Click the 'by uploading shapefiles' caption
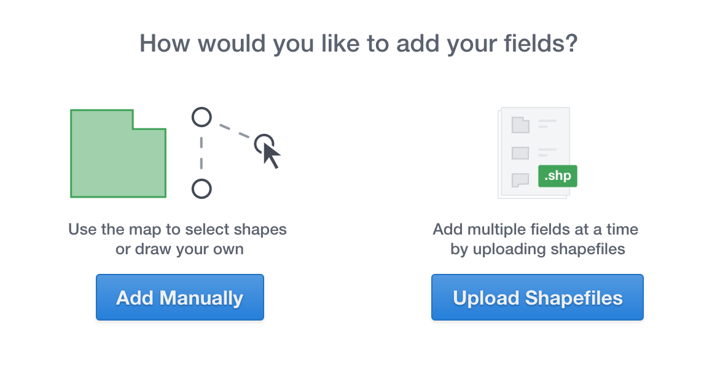Viewport: 720px width, 366px height. pyautogui.click(x=538, y=249)
